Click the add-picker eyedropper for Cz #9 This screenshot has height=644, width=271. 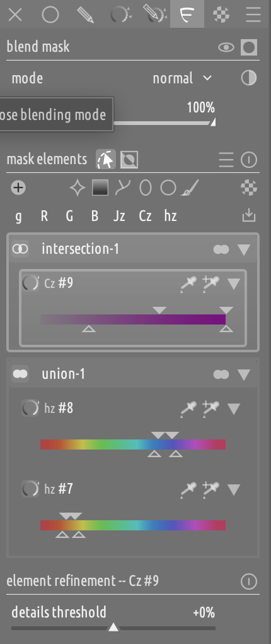tap(210, 284)
